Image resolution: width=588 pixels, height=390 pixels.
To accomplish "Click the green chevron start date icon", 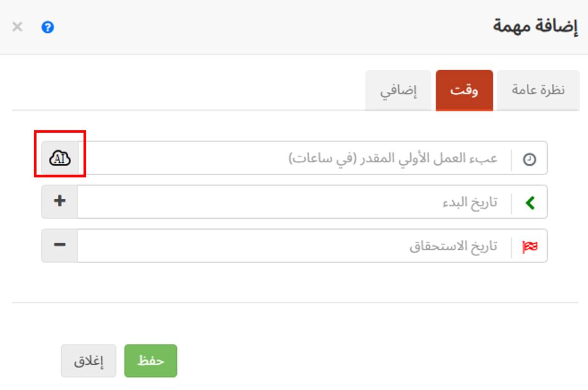I will tap(530, 202).
